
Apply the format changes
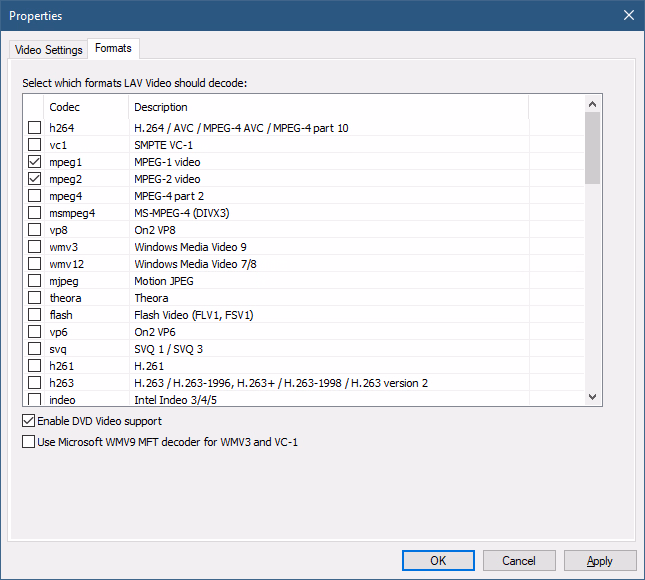click(x=600, y=561)
